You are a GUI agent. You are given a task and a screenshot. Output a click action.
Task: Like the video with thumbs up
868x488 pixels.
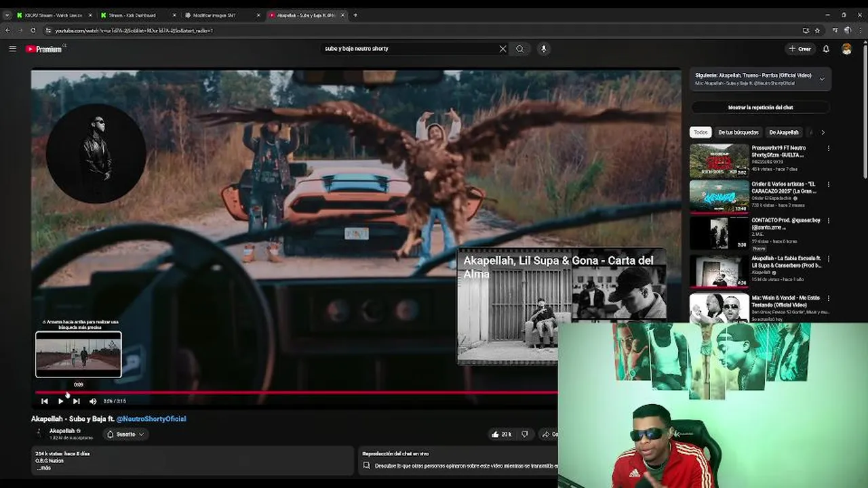pos(502,434)
